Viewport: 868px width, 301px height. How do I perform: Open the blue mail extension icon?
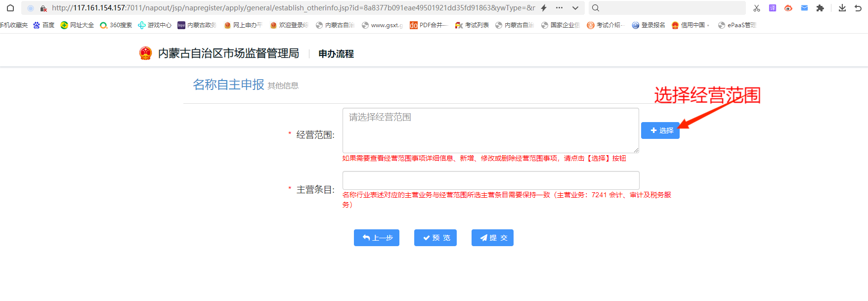point(804,8)
